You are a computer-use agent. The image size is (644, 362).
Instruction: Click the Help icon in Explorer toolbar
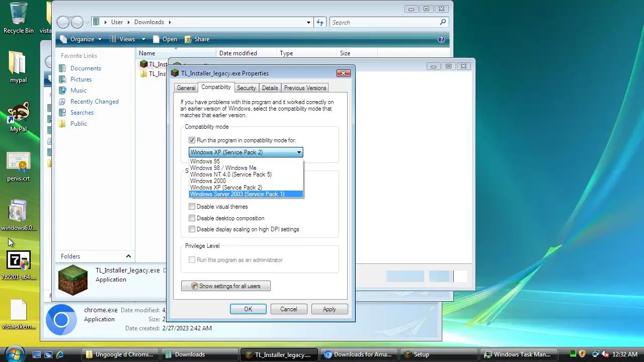pyautogui.click(x=441, y=39)
